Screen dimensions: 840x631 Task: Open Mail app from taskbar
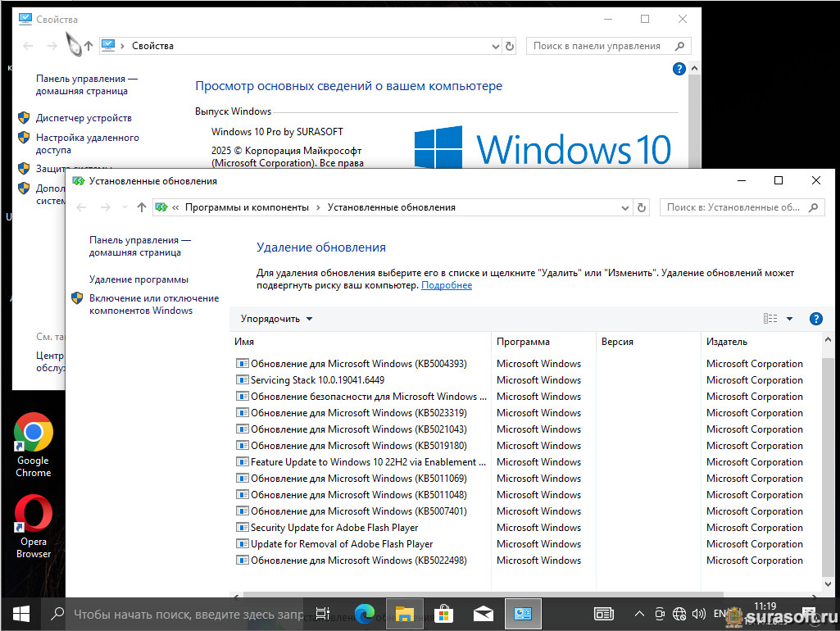pyautogui.click(x=483, y=613)
